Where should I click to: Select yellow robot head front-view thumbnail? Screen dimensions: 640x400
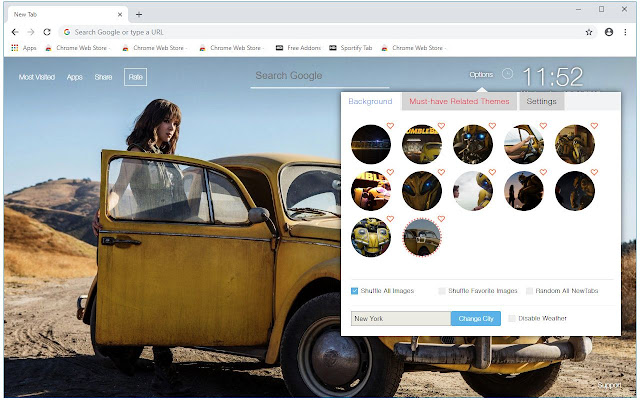coord(371,238)
